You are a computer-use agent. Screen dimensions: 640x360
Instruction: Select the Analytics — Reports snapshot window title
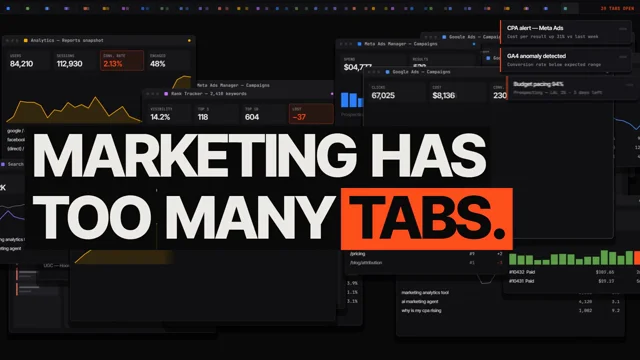click(67, 40)
